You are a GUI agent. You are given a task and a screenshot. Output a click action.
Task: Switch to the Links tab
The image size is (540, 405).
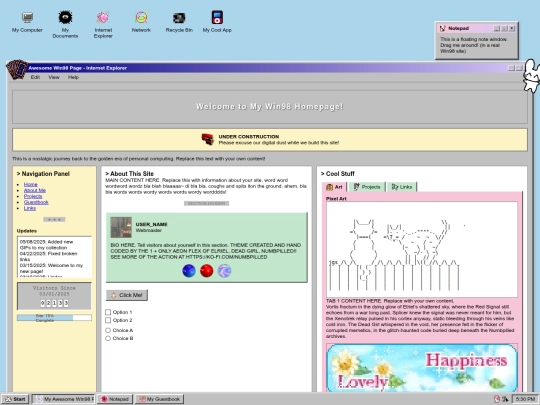pyautogui.click(x=402, y=187)
